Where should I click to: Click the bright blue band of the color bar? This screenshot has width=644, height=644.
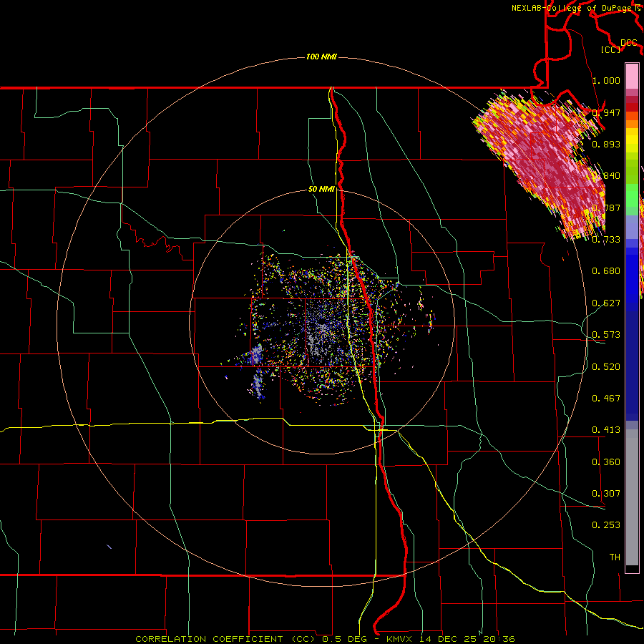pyautogui.click(x=632, y=275)
